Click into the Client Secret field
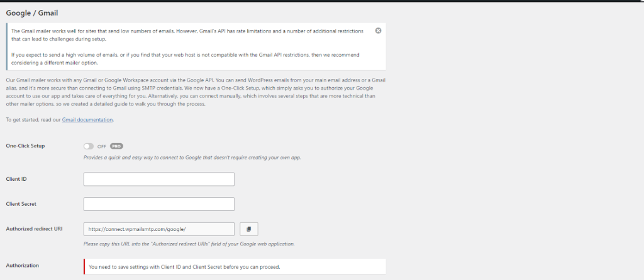The image size is (644, 280). pos(158,204)
